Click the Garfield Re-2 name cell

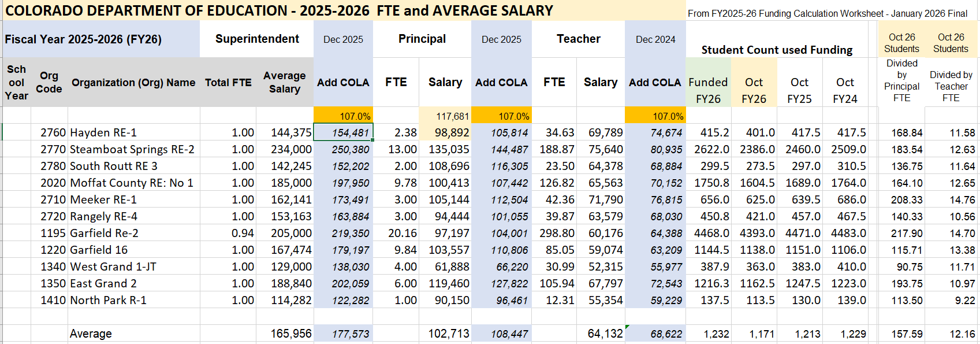(x=134, y=233)
